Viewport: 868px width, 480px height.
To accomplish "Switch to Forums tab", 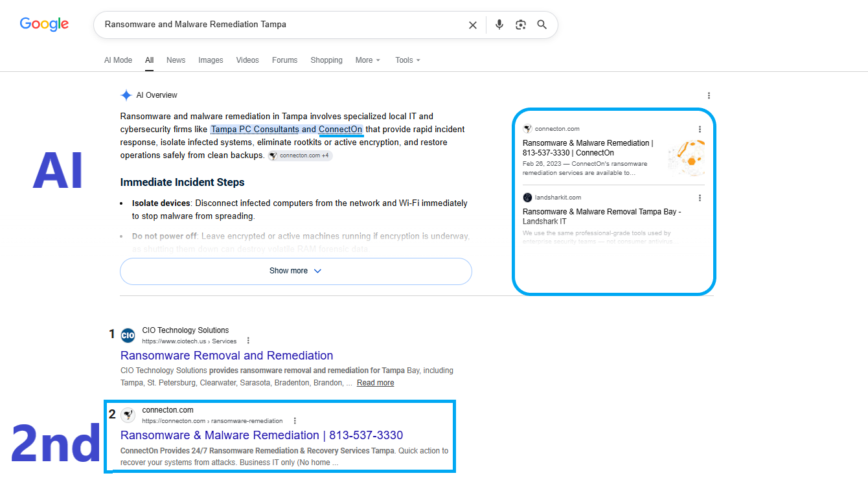I will click(x=284, y=60).
